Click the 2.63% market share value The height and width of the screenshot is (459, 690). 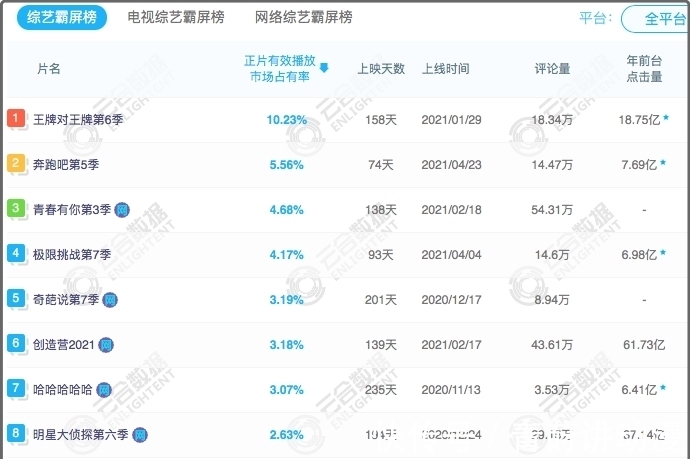pos(286,435)
